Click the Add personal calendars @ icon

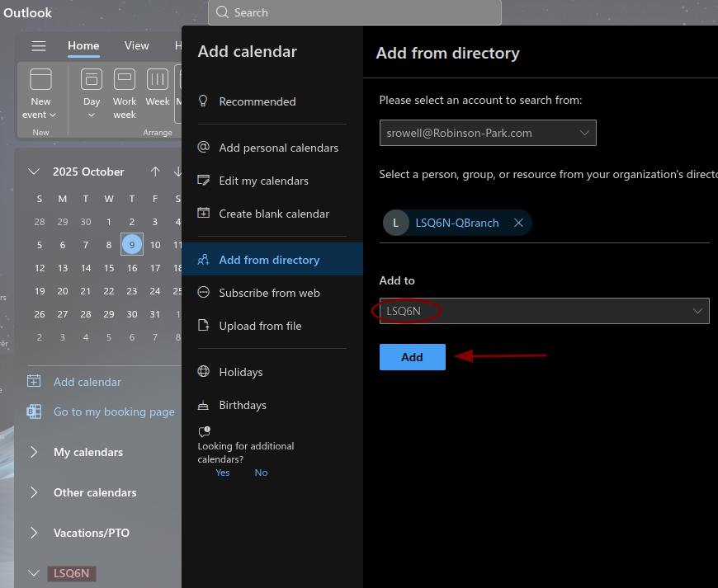pos(203,148)
